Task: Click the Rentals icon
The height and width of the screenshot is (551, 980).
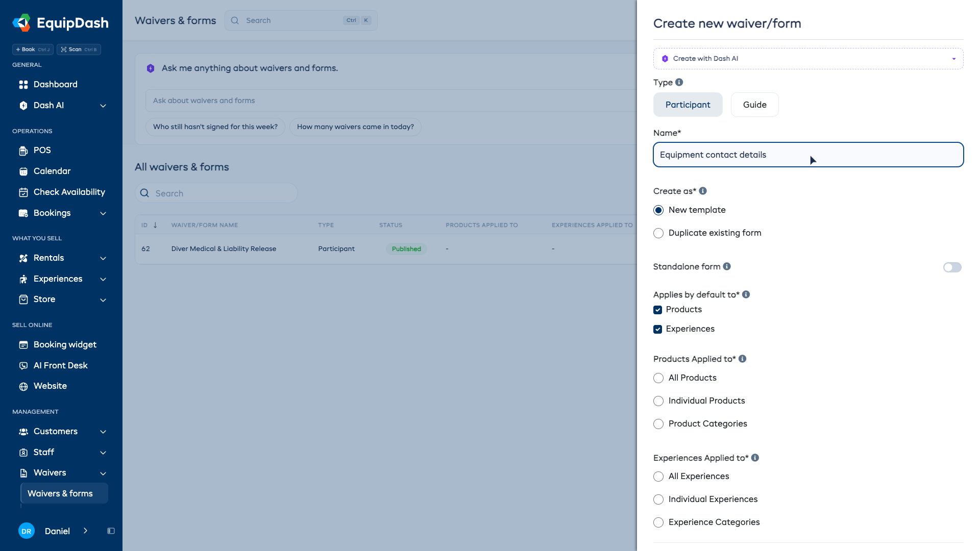Action: tap(23, 258)
